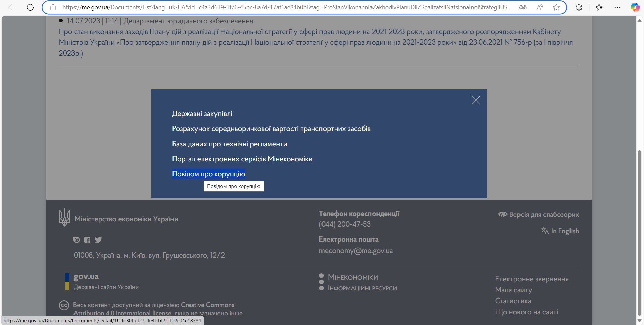Switch site language with In English
Screen dimensions: 644x325
click(x=560, y=231)
